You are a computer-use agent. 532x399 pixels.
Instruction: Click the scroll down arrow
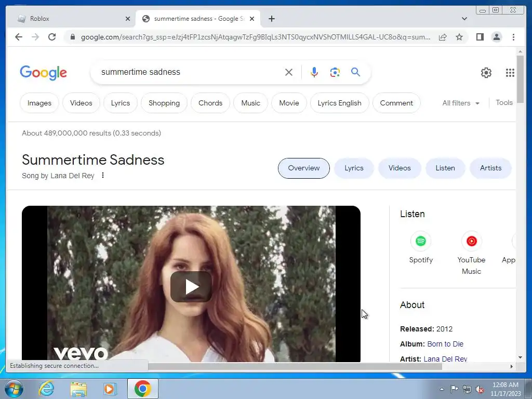pyautogui.click(x=520, y=357)
